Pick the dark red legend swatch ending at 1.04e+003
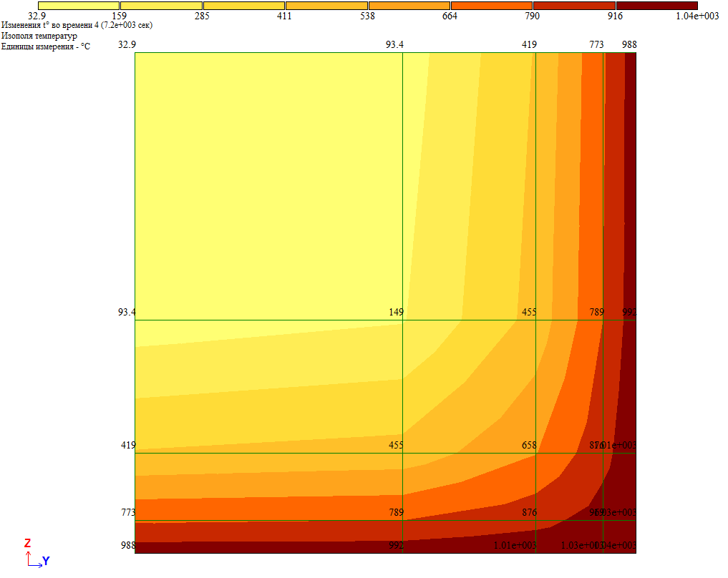Image resolution: width=728 pixels, height=578 pixels. tap(656, 6)
